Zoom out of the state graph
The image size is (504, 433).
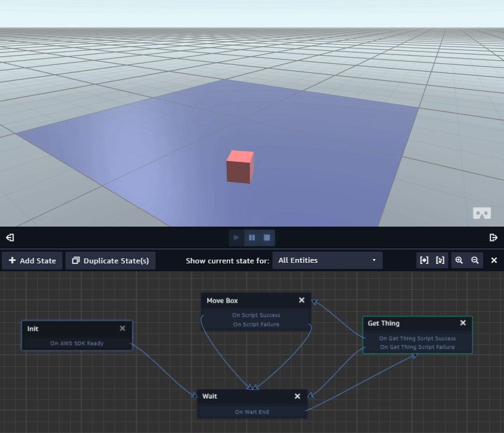click(x=475, y=260)
